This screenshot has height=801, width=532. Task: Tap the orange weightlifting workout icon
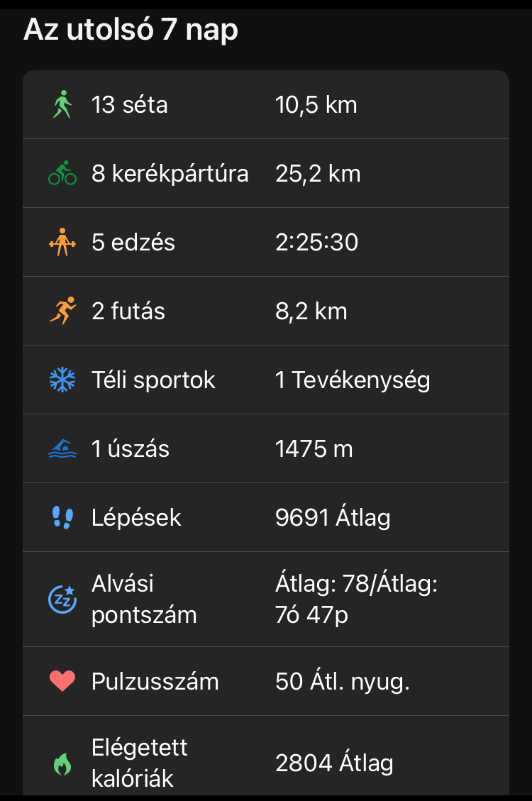click(x=62, y=243)
